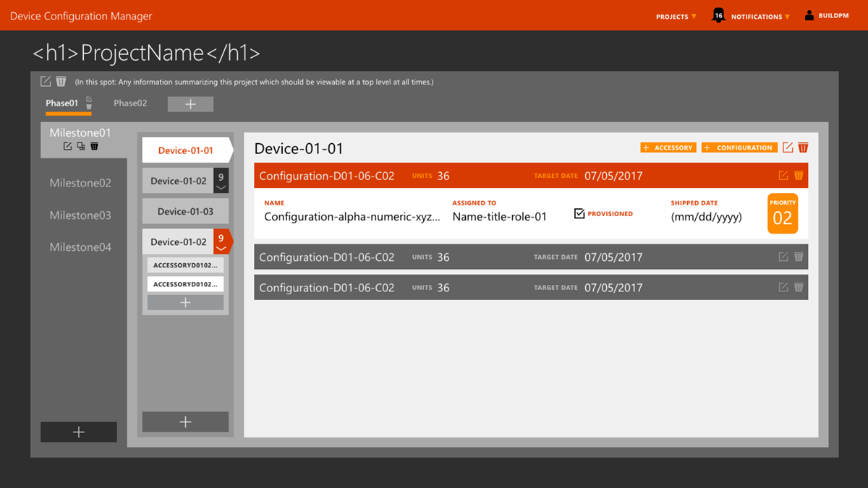Screen dimensions: 868x488
Task: Delete Milestone01 with its trash icon
Action: click(94, 147)
